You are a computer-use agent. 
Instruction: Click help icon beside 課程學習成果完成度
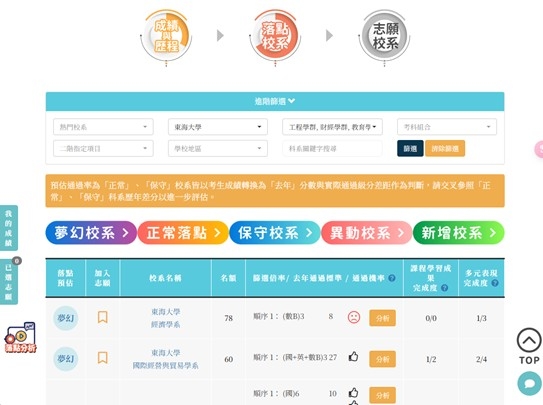[445, 288]
